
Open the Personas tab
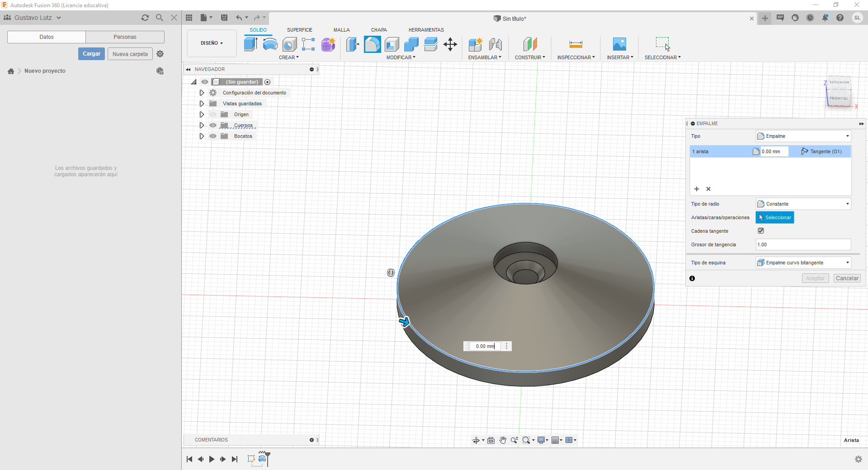[x=125, y=37]
